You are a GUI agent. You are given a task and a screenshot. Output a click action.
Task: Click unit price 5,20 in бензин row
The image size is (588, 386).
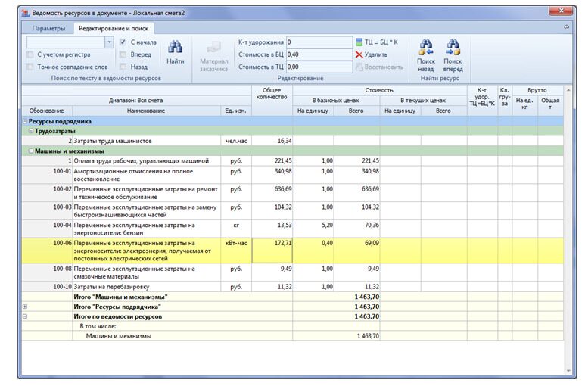[327, 225]
